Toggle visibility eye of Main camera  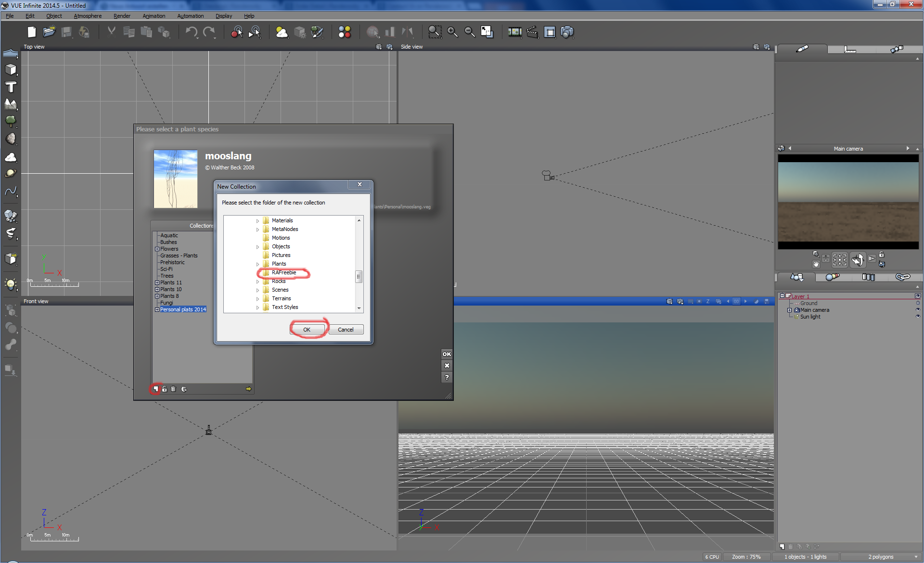917,310
